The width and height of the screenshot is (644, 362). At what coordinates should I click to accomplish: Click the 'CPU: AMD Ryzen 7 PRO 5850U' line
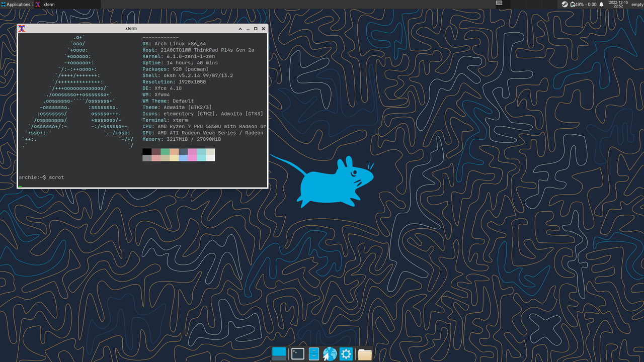[x=204, y=127]
